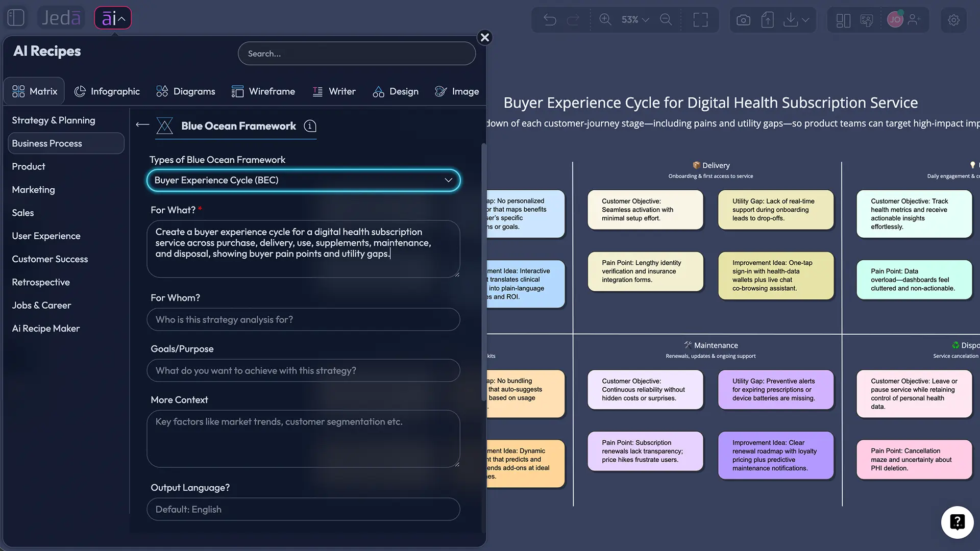Viewport: 980px width, 551px height.
Task: Click the undo arrow icon
Action: [550, 20]
